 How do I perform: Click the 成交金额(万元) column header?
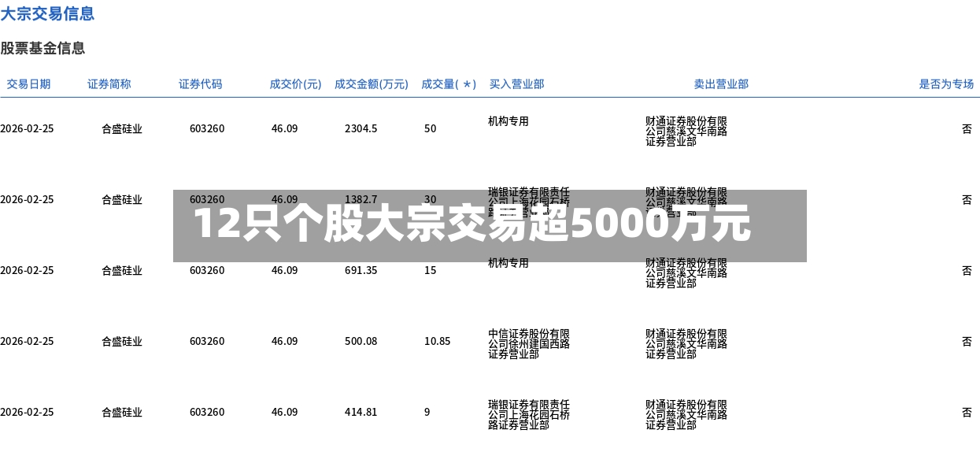[x=372, y=83]
